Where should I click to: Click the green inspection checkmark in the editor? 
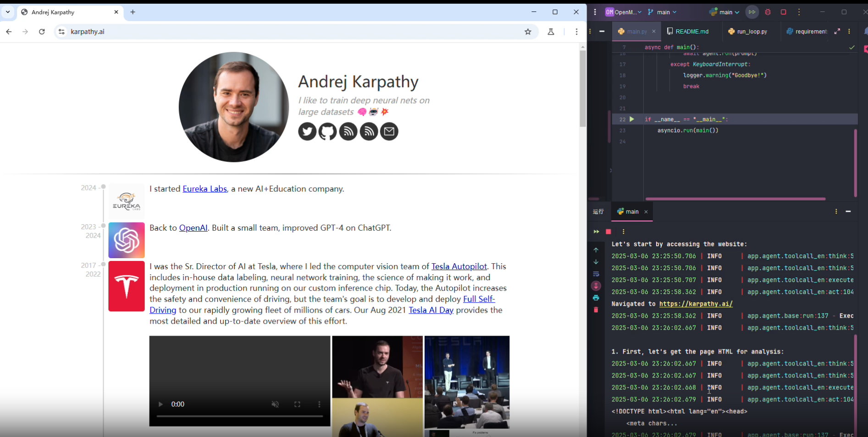[852, 47]
